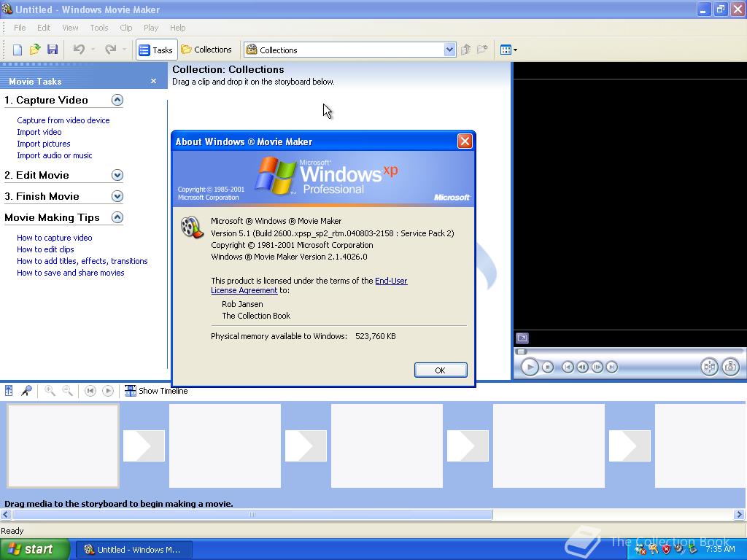Screen dimensions: 747x560
Task: Click the Stop button in preview monitor
Action: [548, 367]
